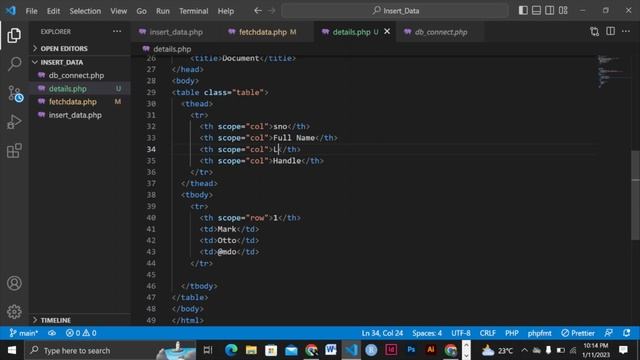
Task: Go back with the navigation arrow
Action: (x=258, y=11)
